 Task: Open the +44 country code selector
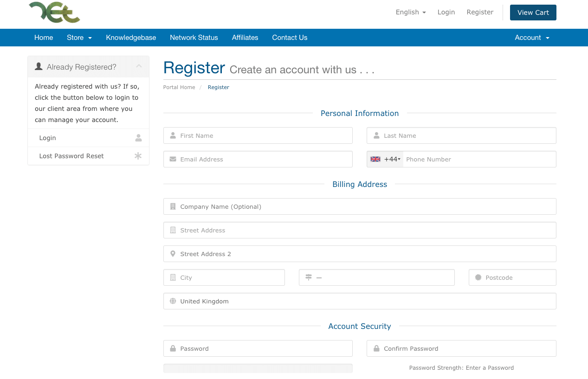point(385,159)
